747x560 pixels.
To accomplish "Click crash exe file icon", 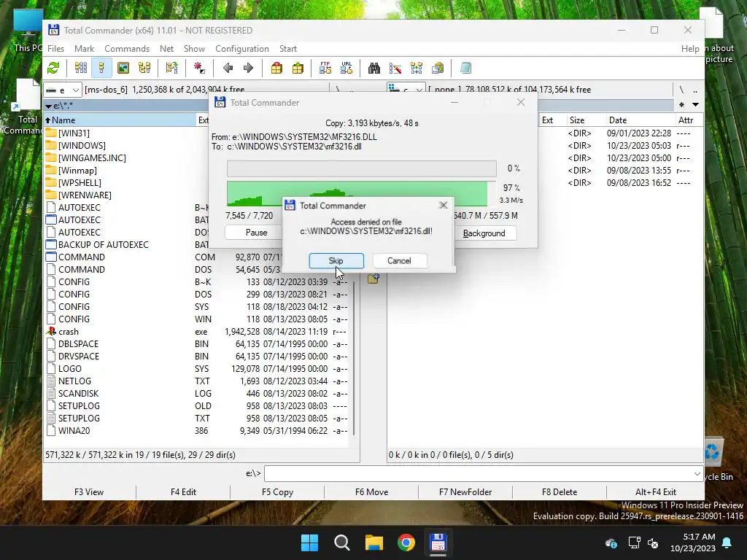I will point(51,332).
